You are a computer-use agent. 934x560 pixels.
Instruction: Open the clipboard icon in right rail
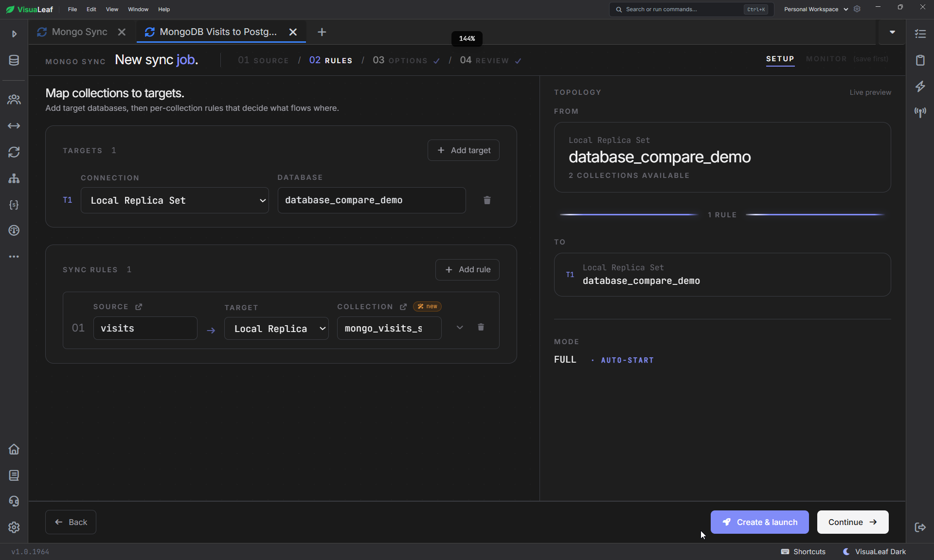point(920,60)
